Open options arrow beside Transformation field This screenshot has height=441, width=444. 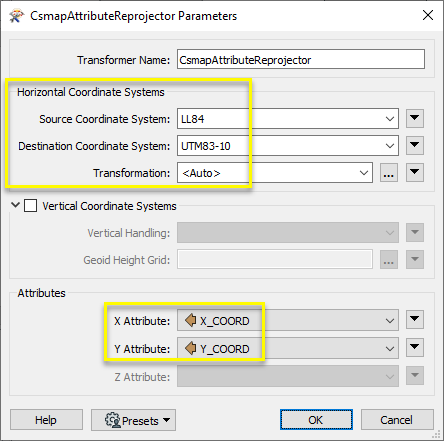(415, 172)
